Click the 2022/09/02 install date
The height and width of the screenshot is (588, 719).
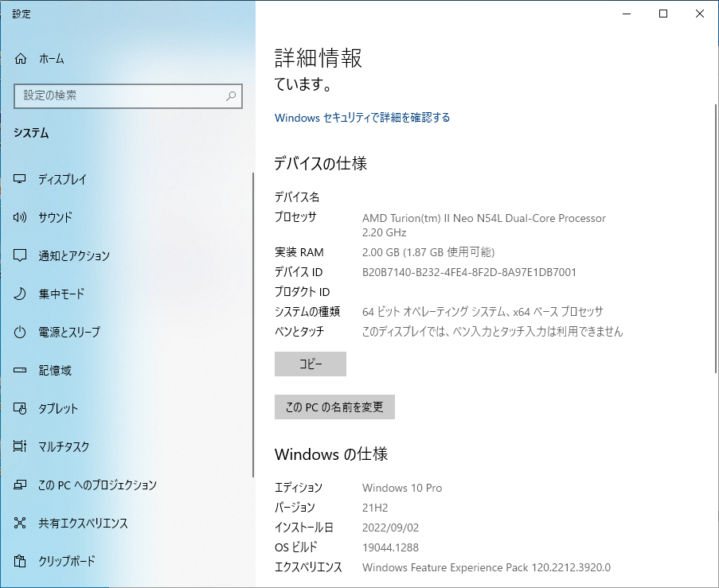coord(391,528)
